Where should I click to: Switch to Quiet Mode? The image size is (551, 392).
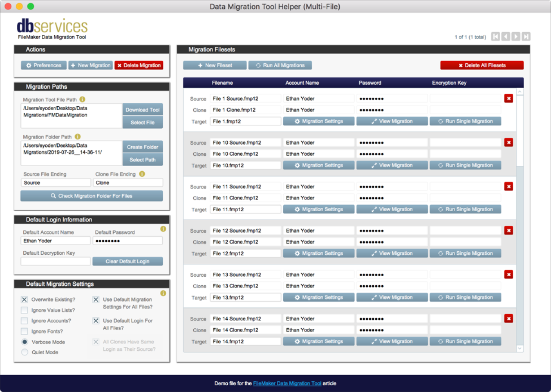(x=25, y=352)
